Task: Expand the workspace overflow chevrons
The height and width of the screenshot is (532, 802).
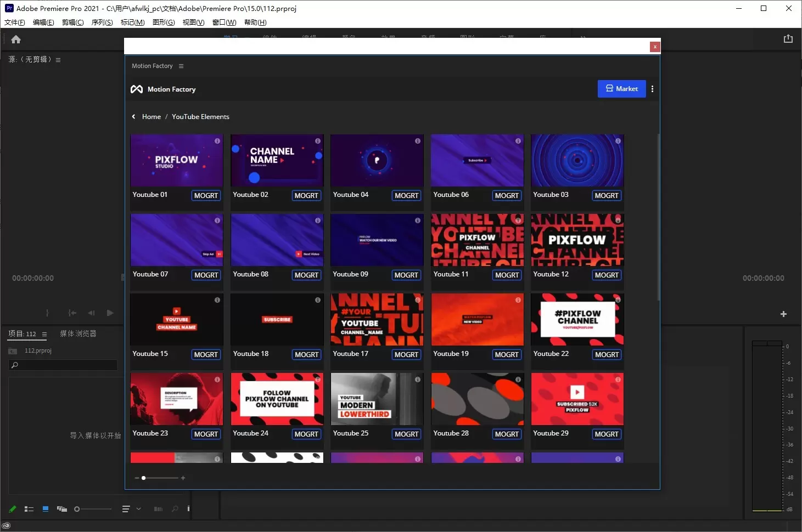Action: [583, 37]
